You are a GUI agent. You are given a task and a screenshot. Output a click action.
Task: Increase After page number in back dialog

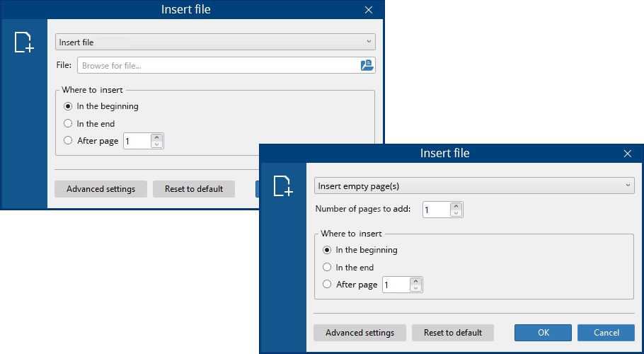coord(156,137)
